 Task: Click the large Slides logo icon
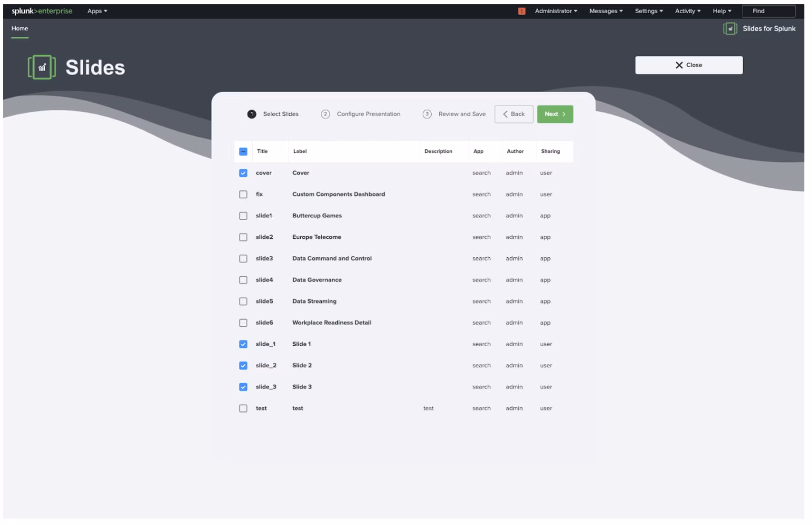(42, 68)
